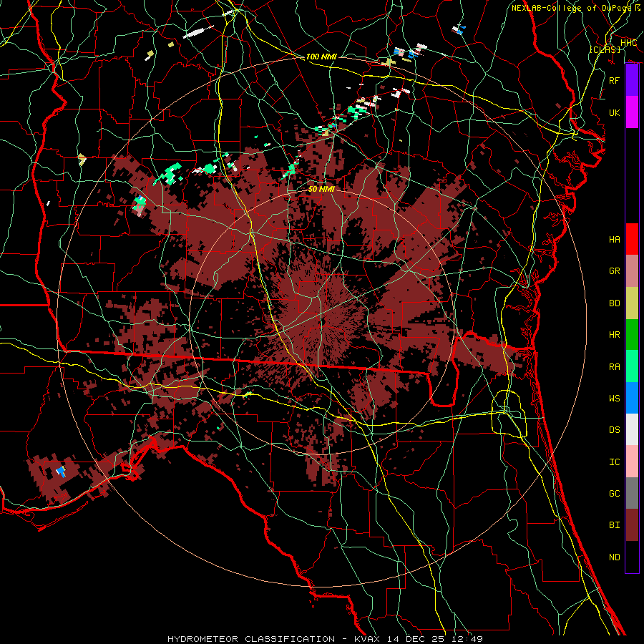The width and height of the screenshot is (644, 644).
Task: Click the '12:49' timestamp text
Action: point(468,639)
